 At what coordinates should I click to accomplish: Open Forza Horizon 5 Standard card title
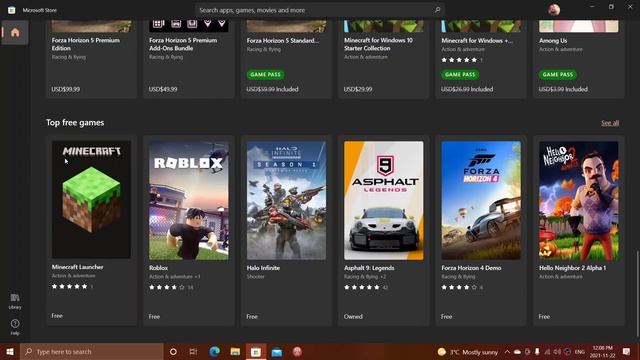(282, 40)
